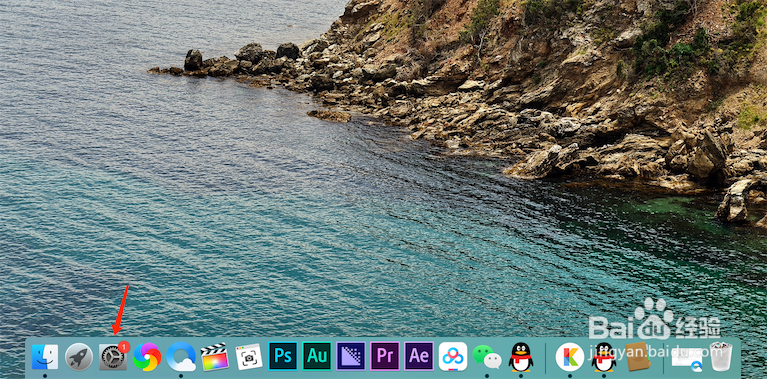Restore the minimized window thumbnail
The height and width of the screenshot is (379, 767).
tap(687, 359)
